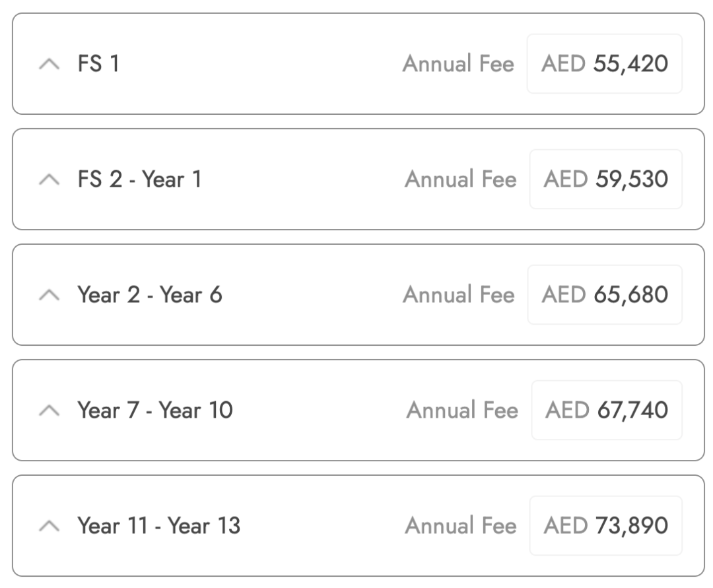Collapse the Year 7 - Year 10 chevron
Screen dimensions: 713x588
coord(49,410)
